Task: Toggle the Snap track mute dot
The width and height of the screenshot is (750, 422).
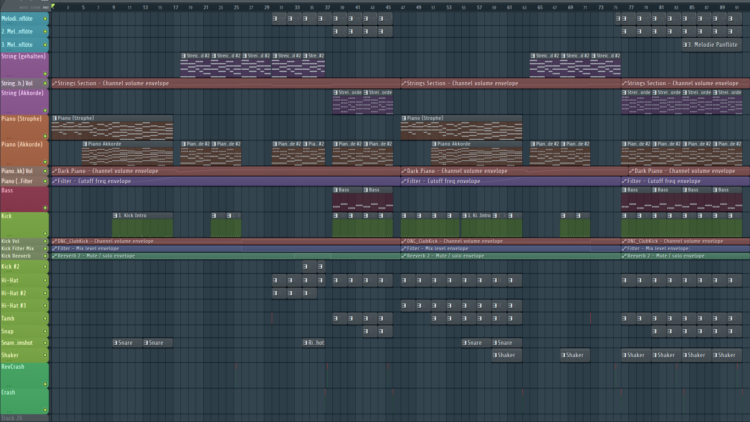Action: click(x=45, y=331)
